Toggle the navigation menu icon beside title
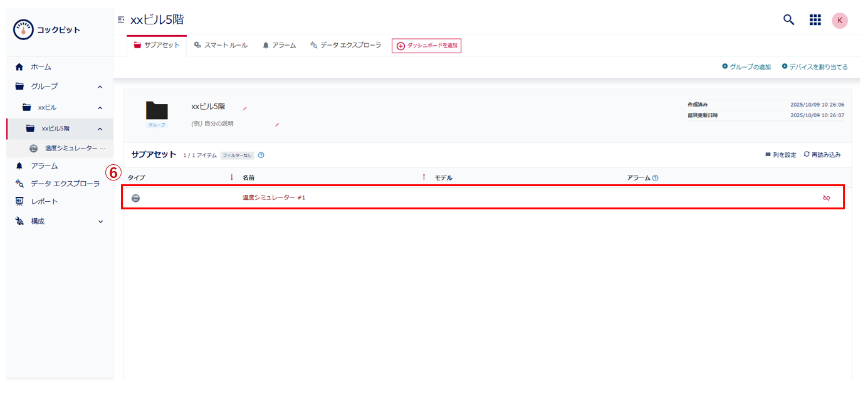 point(121,20)
